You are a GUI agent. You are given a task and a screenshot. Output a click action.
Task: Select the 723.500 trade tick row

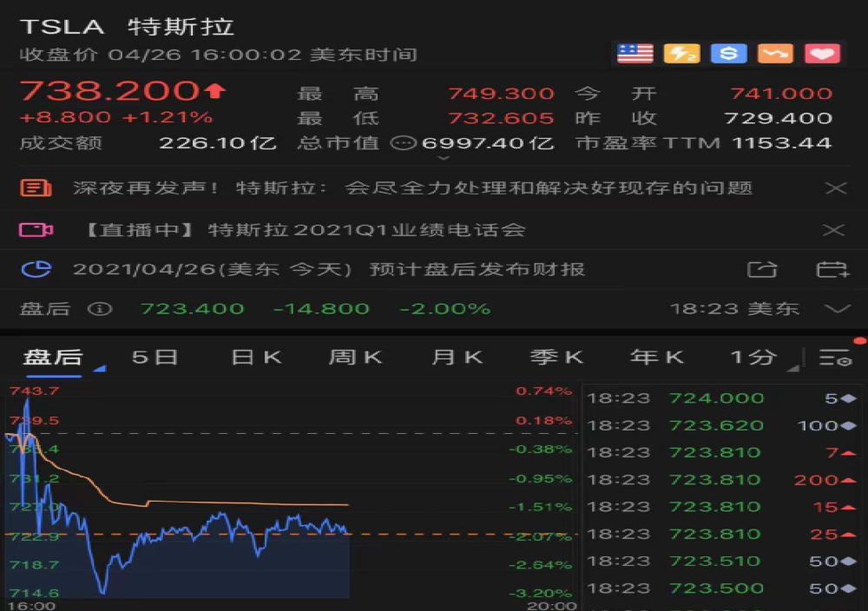(722, 588)
